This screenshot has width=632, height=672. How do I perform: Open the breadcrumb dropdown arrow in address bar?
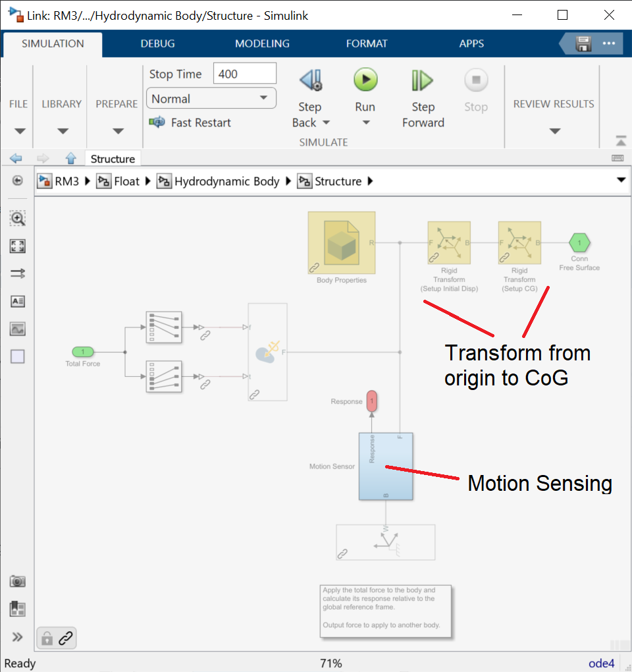[620, 181]
